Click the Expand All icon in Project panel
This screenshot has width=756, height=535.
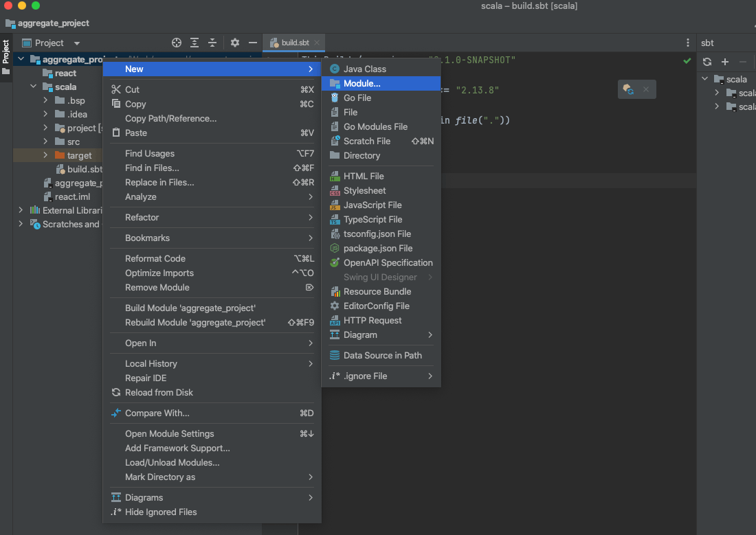click(x=194, y=43)
